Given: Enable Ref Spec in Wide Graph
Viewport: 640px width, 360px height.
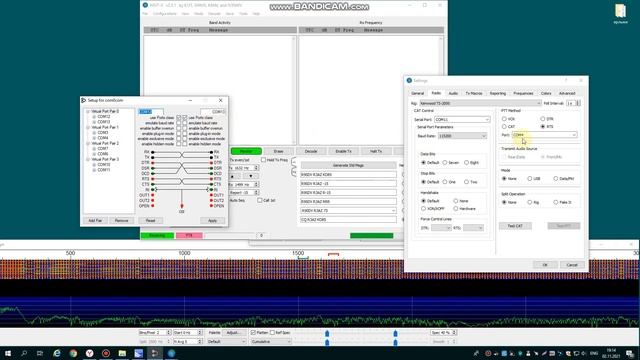Looking at the screenshot, I should coord(272,333).
